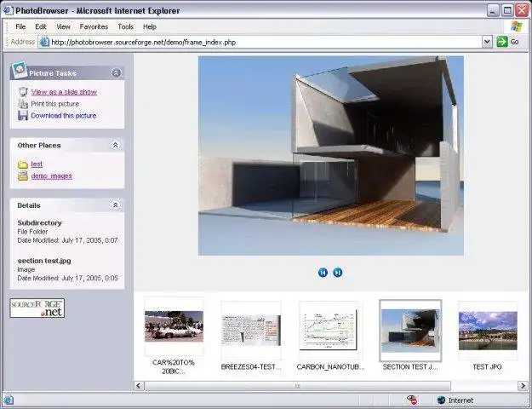Screen dimensions: 532x409
Task: Go to the previous picture button
Action: (x=323, y=273)
